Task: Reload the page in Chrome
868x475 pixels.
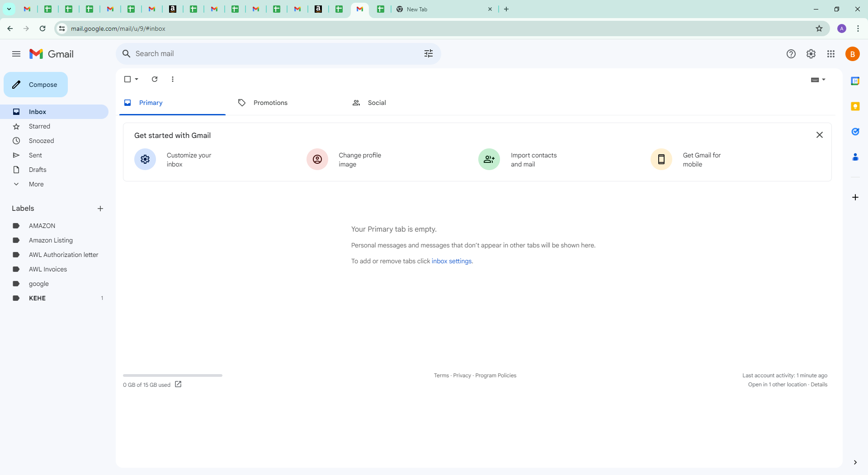Action: (42, 28)
